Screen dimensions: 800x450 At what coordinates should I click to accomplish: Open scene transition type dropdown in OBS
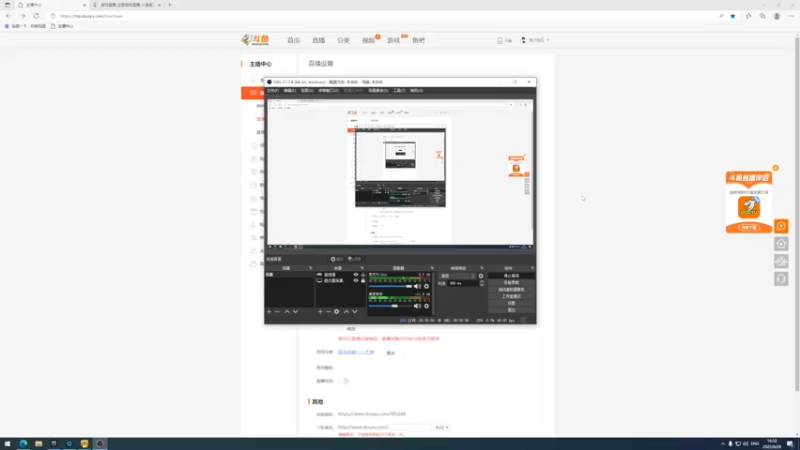pos(457,276)
